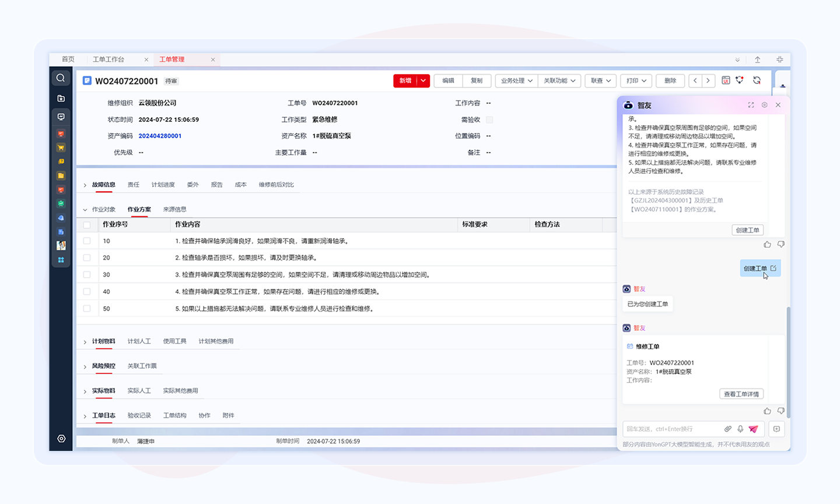Click the paper plane send icon in chat
The height and width of the screenshot is (504, 840).
pos(753,429)
